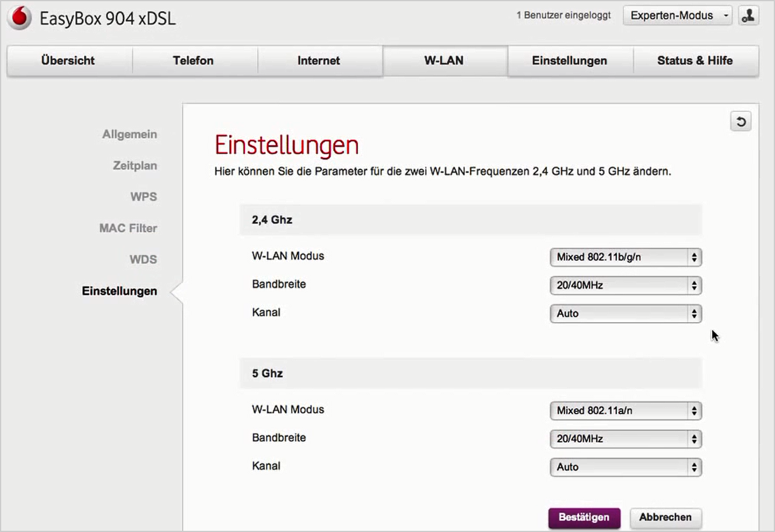Viewport: 775px width, 532px height.
Task: Click the Bestätigen button
Action: tap(584, 517)
